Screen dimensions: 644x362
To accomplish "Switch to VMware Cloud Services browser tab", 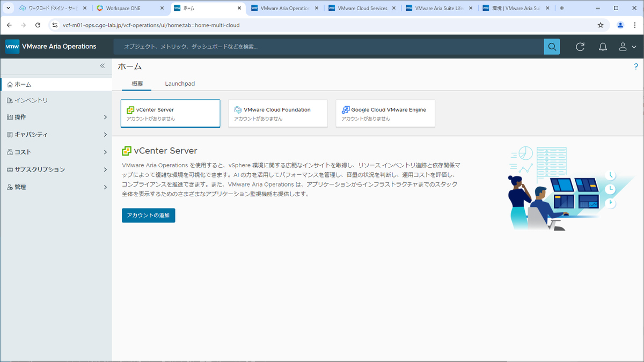I will (362, 9).
